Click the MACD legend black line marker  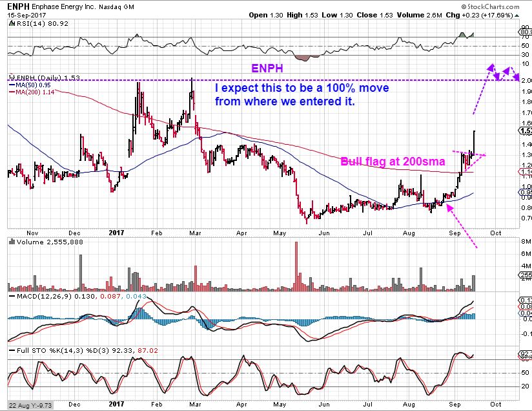tap(12, 296)
